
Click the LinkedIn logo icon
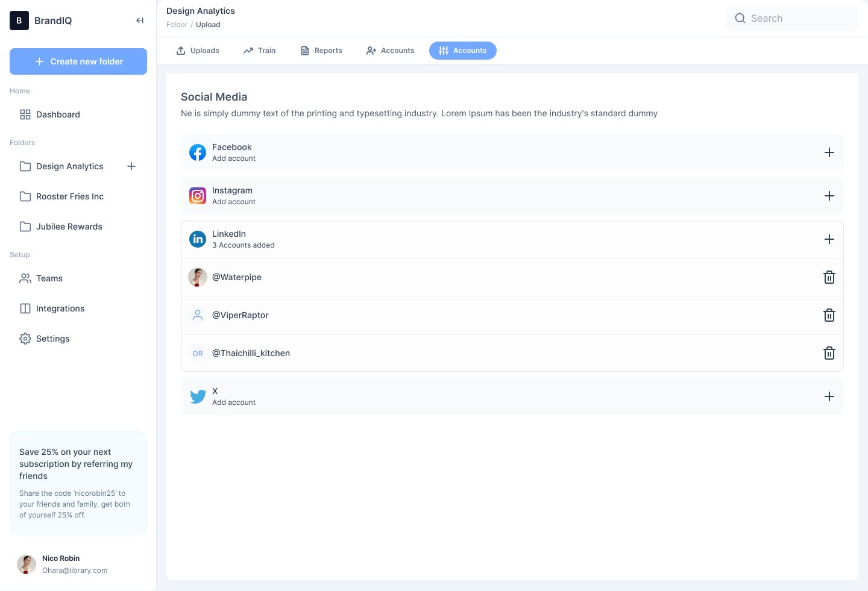tap(198, 239)
